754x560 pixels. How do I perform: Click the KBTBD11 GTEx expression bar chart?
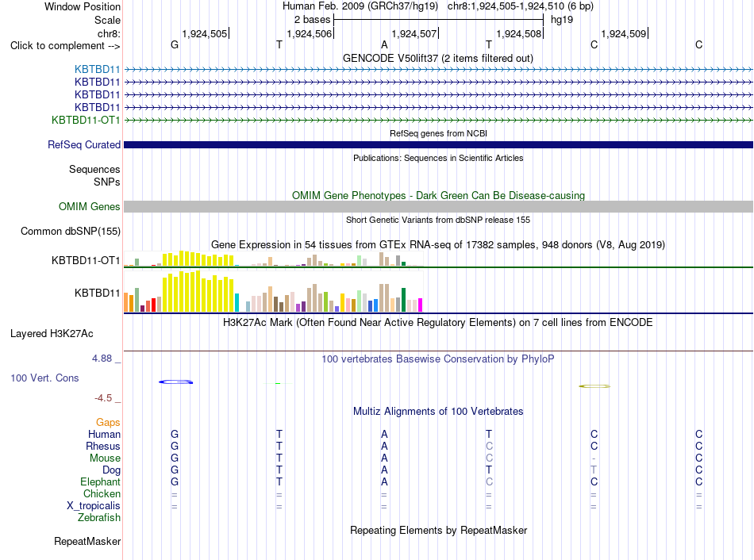click(273, 291)
